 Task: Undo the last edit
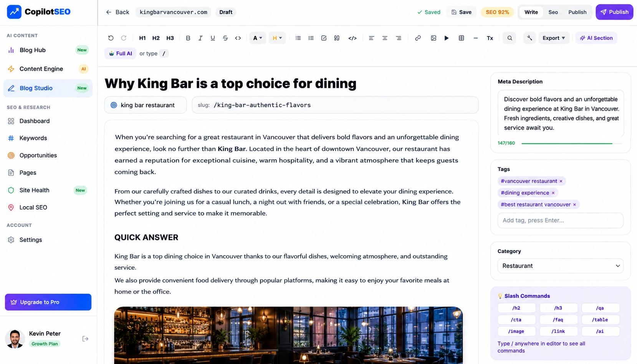[111, 38]
